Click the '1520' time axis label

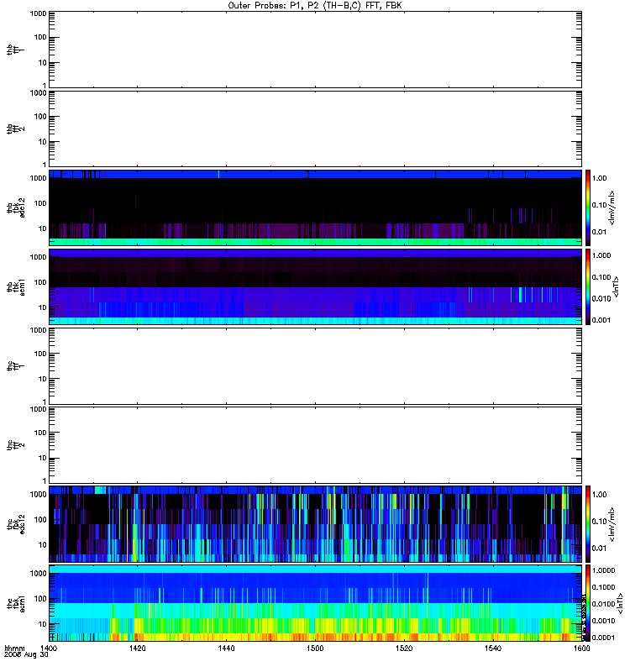pyautogui.click(x=404, y=648)
